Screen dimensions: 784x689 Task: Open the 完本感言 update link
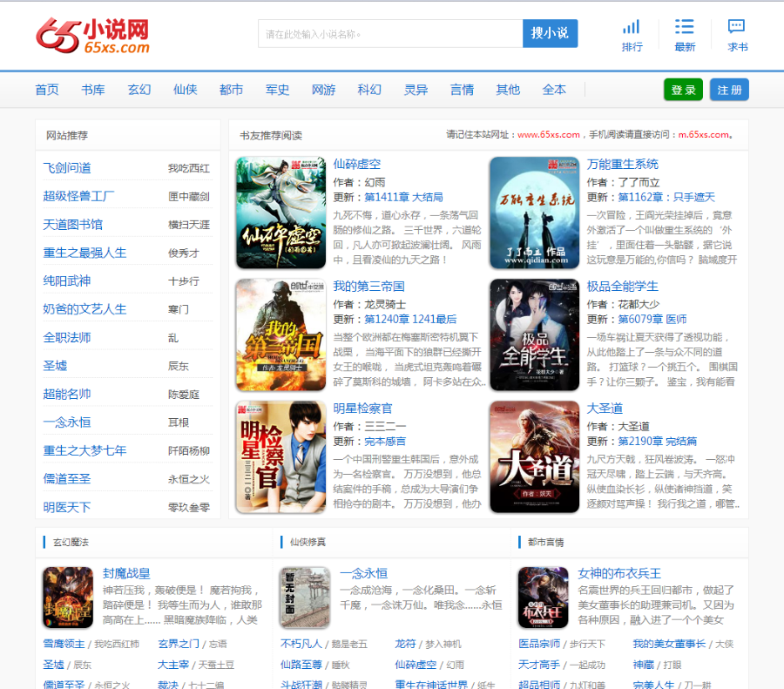pyautogui.click(x=385, y=441)
